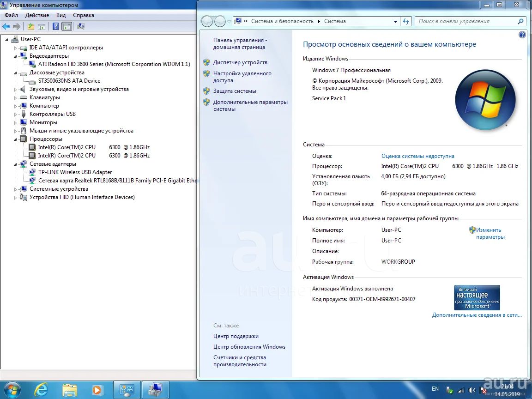532x399 pixels.
Task: Open the Вид menu
Action: (61, 15)
